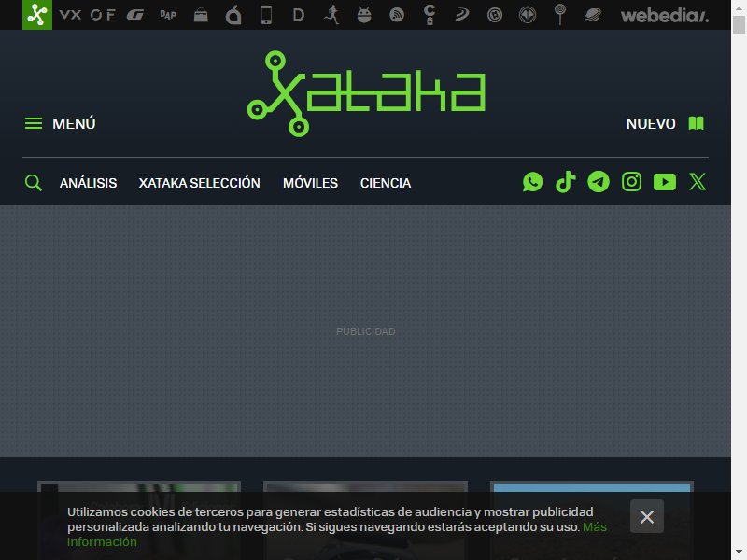Image resolution: width=747 pixels, height=560 pixels.
Task: Open Xataka's TikTok icon
Action: tap(566, 182)
